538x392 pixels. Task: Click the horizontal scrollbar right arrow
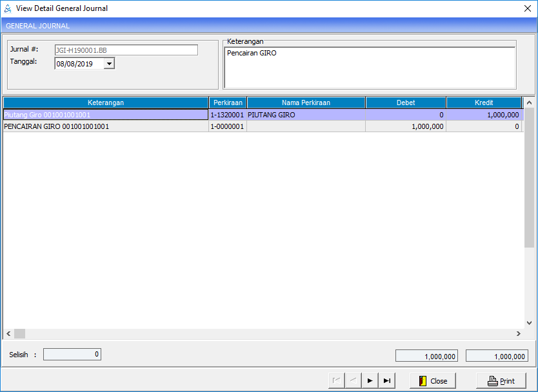(518, 333)
